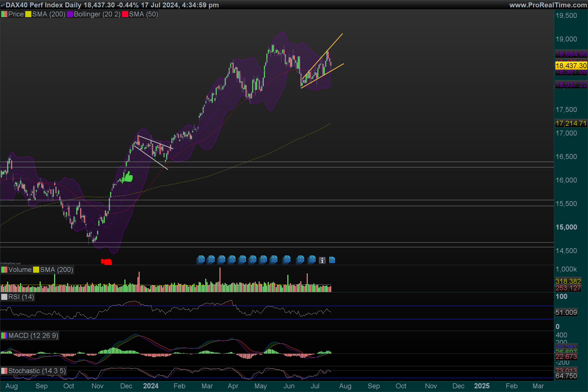Click the yellow 18,437.30 current price label
The height and width of the screenshot is (392, 588).
(571, 66)
